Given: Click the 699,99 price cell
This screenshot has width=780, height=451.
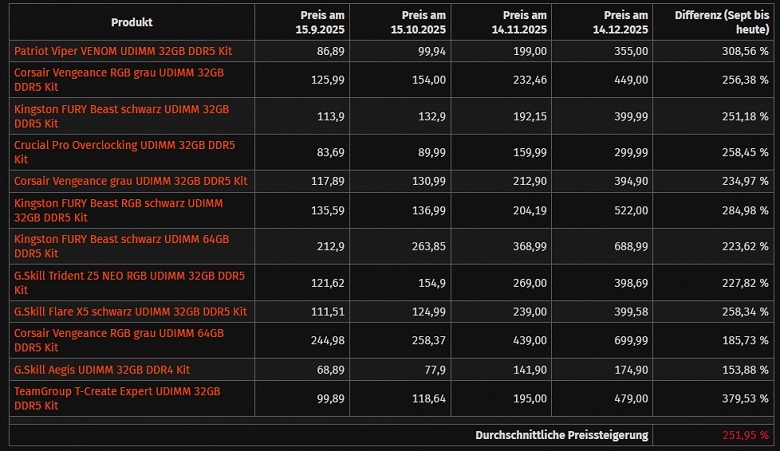Looking at the screenshot, I should click(628, 340).
